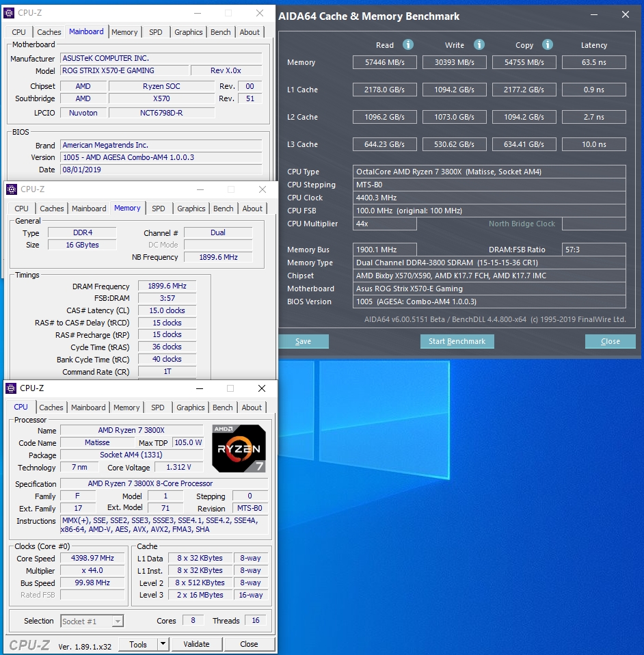Open Bench tab in the bottom CPU window
The width and height of the screenshot is (644, 655).
223,407
